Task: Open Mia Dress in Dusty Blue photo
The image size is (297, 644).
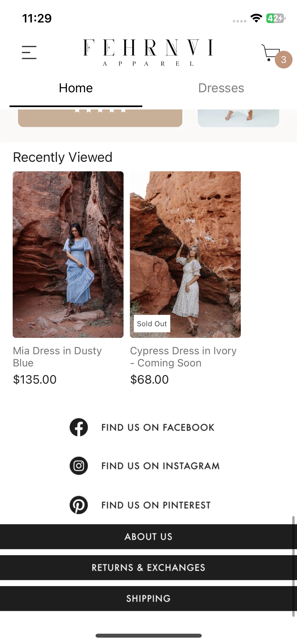Action: pos(68,254)
